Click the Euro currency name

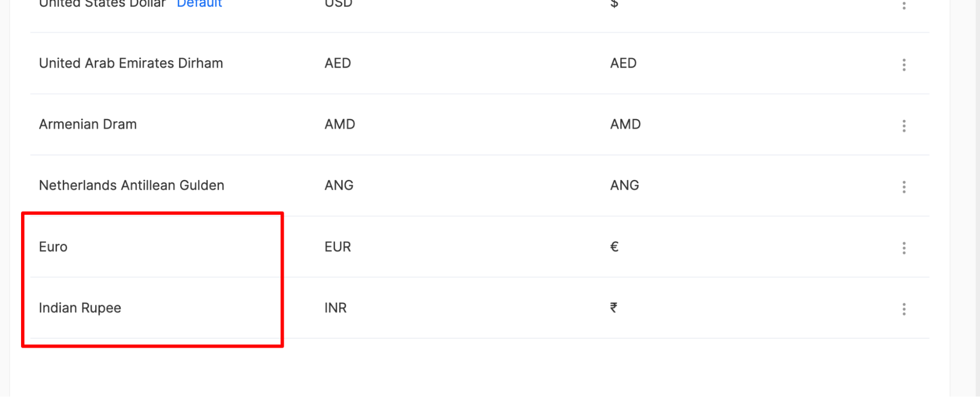click(53, 247)
